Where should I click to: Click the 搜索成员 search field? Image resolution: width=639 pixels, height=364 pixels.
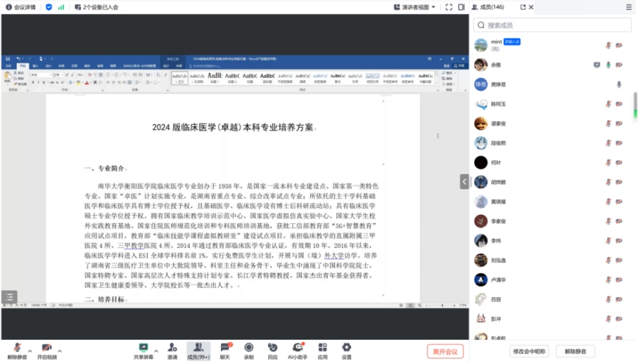552,25
